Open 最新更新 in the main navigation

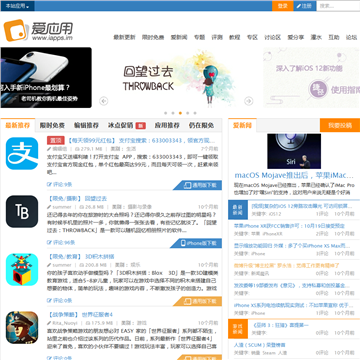click(x=124, y=37)
